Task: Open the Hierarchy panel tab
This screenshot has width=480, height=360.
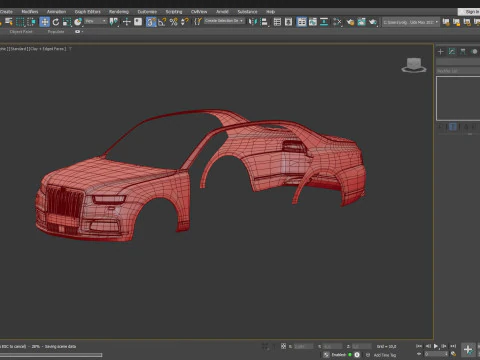Action: (463, 51)
